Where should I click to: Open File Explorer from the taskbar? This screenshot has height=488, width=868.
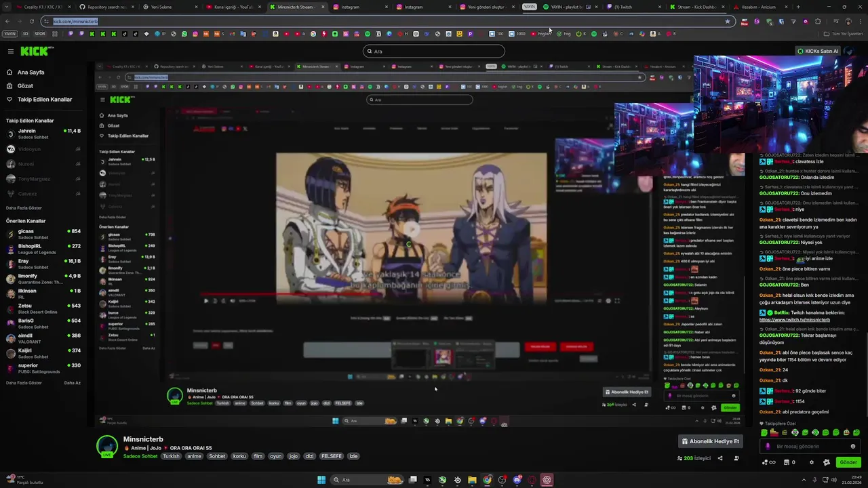(x=472, y=480)
